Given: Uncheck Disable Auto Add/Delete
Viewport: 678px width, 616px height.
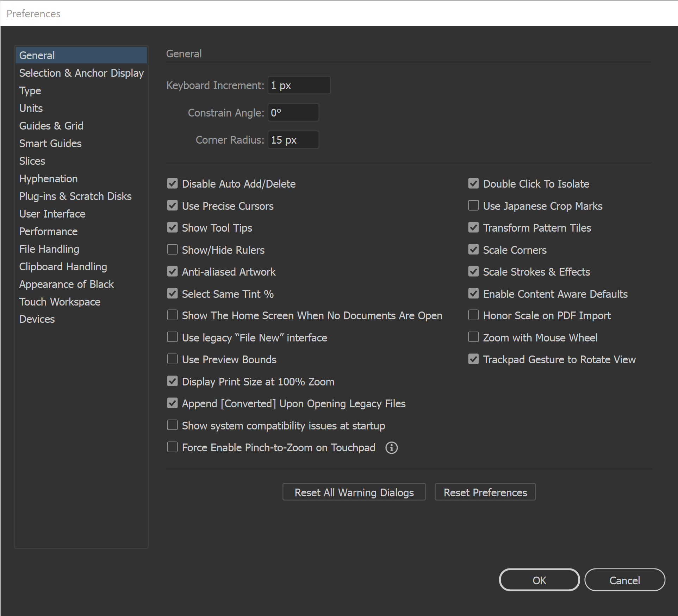Looking at the screenshot, I should pos(172,183).
